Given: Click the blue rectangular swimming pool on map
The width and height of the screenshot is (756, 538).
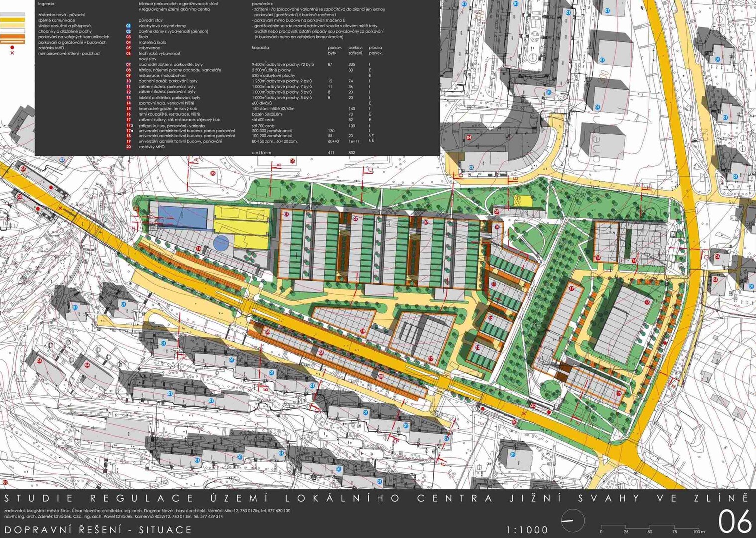Looking at the screenshot, I should [183, 218].
